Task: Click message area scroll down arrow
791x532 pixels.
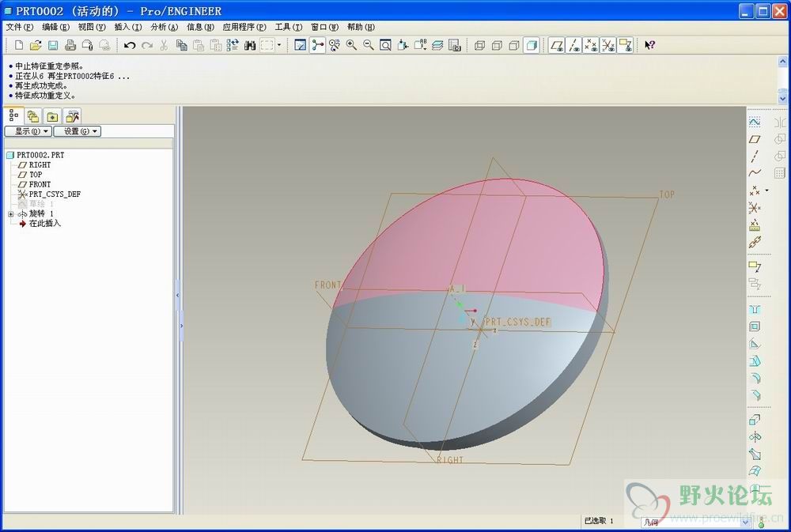Action: pos(782,98)
